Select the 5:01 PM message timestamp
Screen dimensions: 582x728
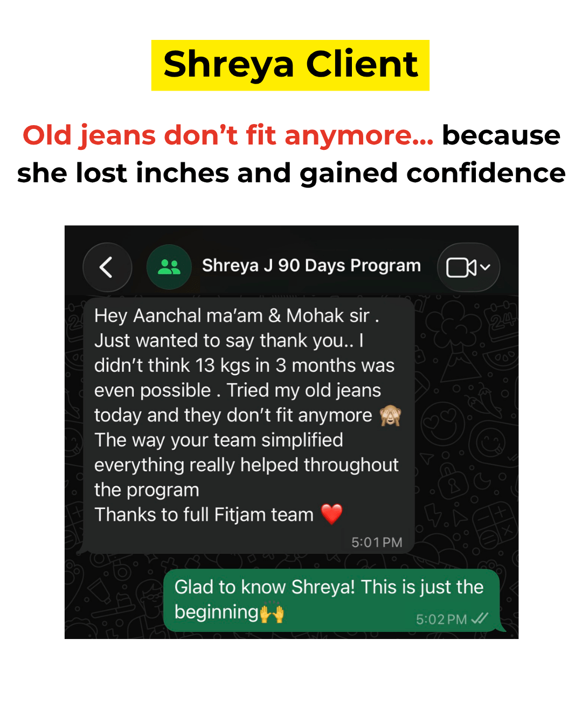click(377, 542)
